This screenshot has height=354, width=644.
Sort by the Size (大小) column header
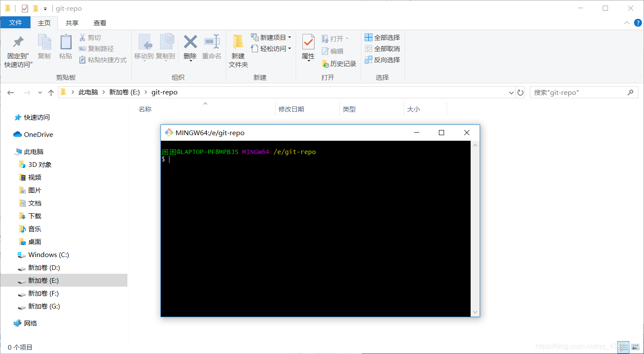414,109
